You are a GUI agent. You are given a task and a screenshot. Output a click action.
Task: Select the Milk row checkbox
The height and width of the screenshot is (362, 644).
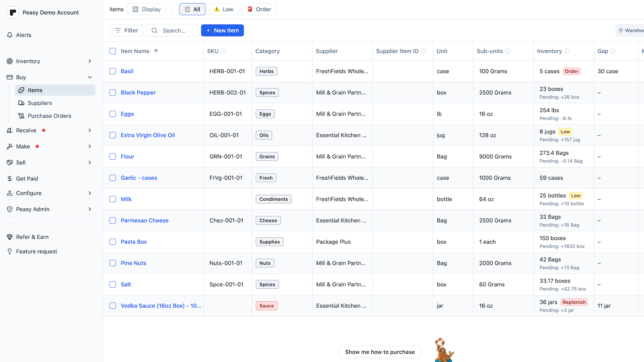[113, 199]
